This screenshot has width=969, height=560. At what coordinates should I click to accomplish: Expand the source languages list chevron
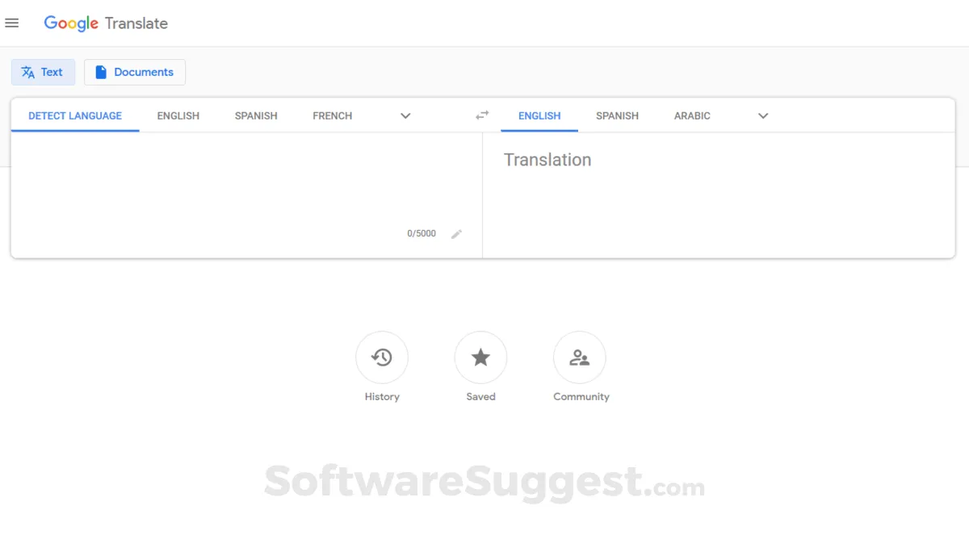[405, 115]
